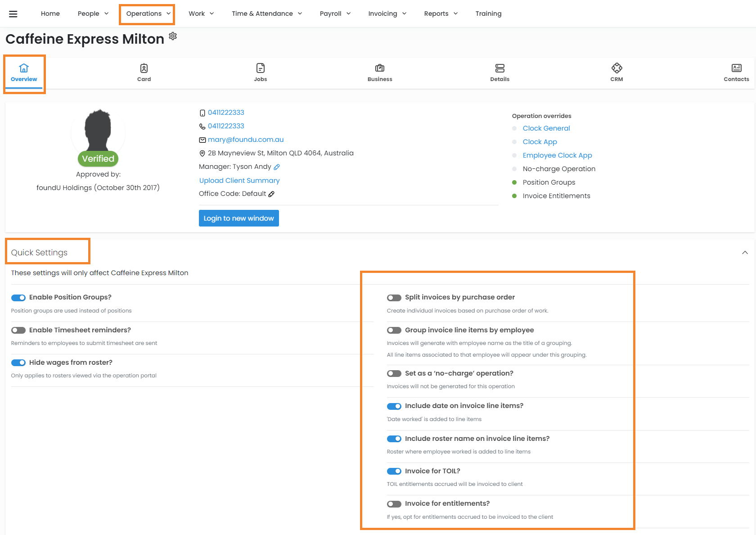Open the CRM tab icon
756x535 pixels.
pos(616,68)
